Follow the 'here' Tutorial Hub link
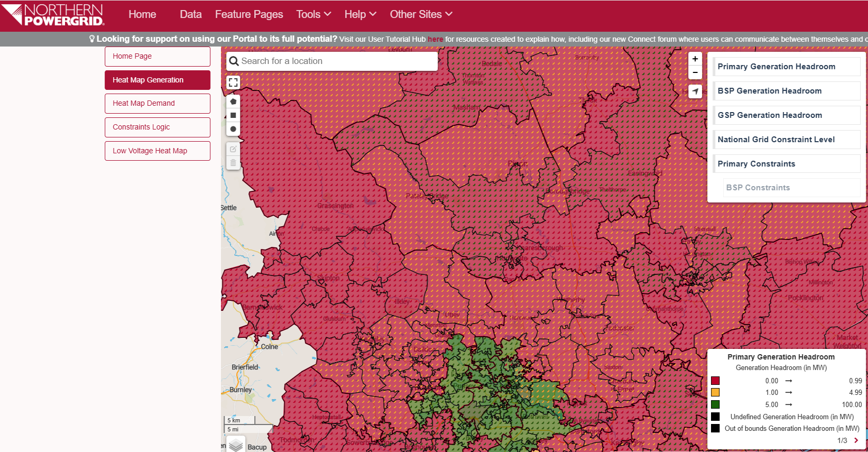868x452 pixels. pyautogui.click(x=435, y=39)
